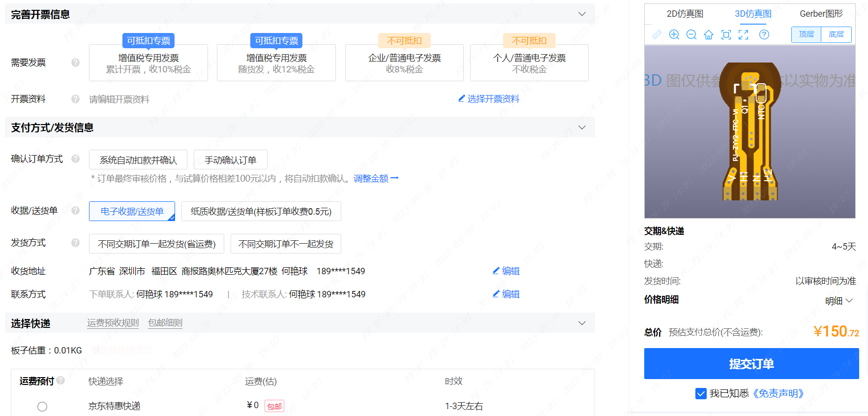This screenshot has height=416, width=868.
Task: Collapse the 支付方式/发货信息 section
Action: pyautogui.click(x=582, y=128)
